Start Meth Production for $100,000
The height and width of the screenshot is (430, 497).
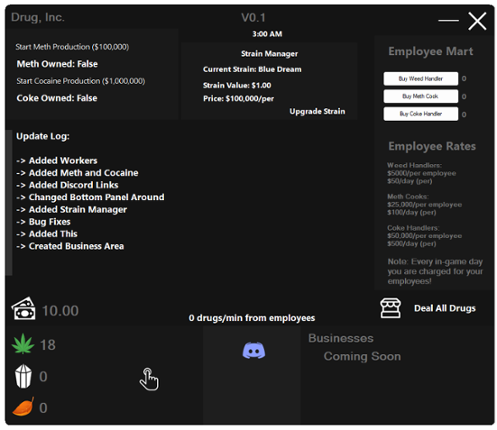[72, 47]
